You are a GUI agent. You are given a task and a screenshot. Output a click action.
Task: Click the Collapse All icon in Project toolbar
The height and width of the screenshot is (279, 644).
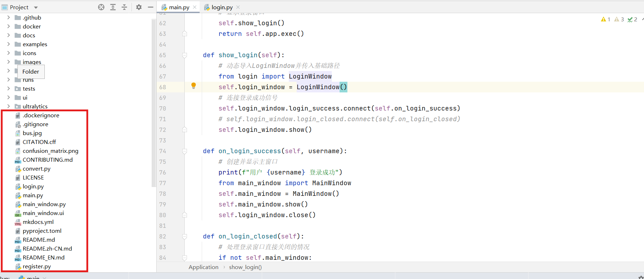[x=124, y=7]
